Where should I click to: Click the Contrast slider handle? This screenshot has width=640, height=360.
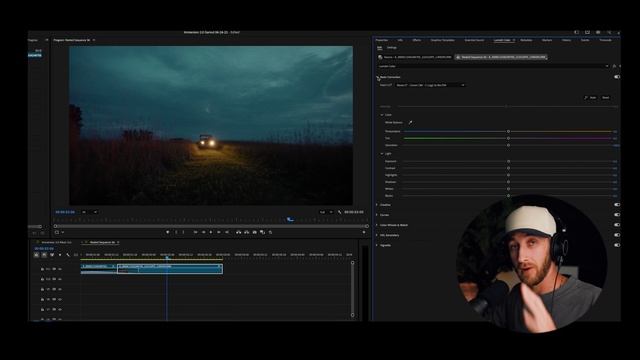508,168
